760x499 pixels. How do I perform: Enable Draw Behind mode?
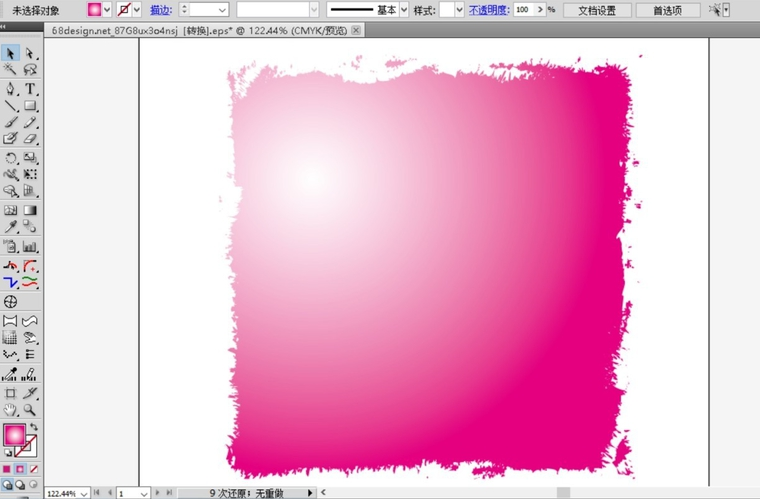pyautogui.click(x=20, y=484)
